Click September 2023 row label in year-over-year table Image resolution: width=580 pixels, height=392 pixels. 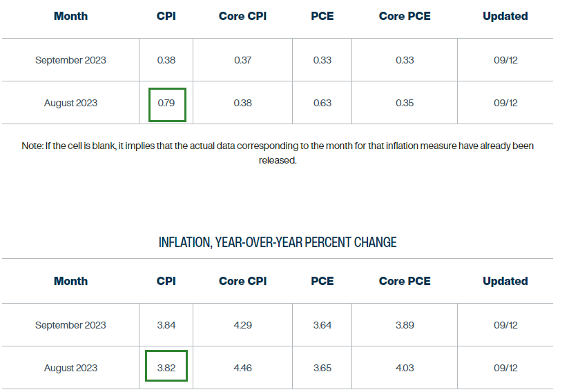click(70, 325)
